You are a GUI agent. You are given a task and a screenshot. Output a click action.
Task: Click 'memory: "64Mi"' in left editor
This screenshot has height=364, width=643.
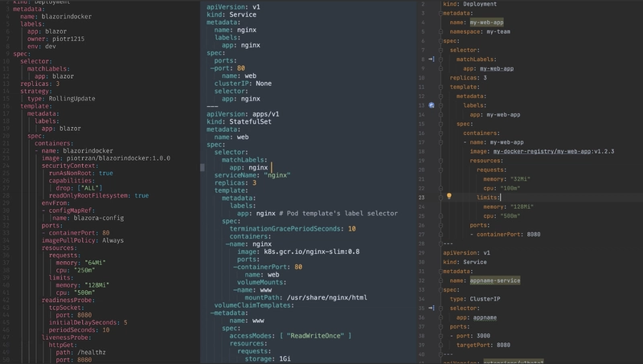81,263
